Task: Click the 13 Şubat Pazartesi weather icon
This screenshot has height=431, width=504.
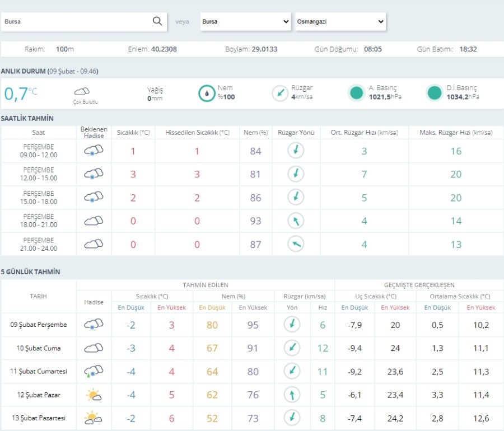Action: (x=94, y=418)
